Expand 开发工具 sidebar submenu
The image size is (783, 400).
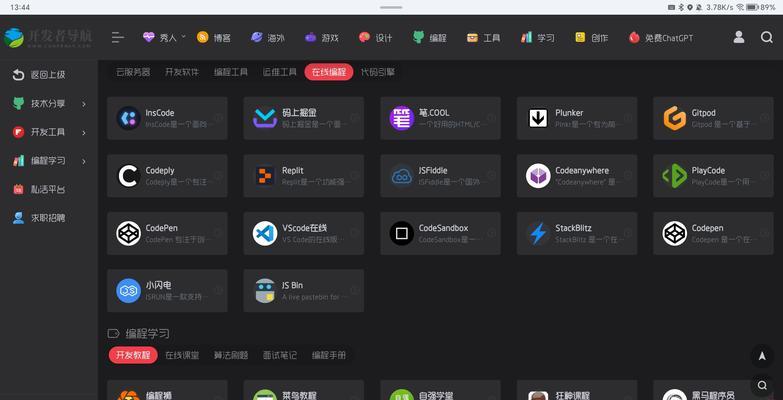tap(83, 132)
